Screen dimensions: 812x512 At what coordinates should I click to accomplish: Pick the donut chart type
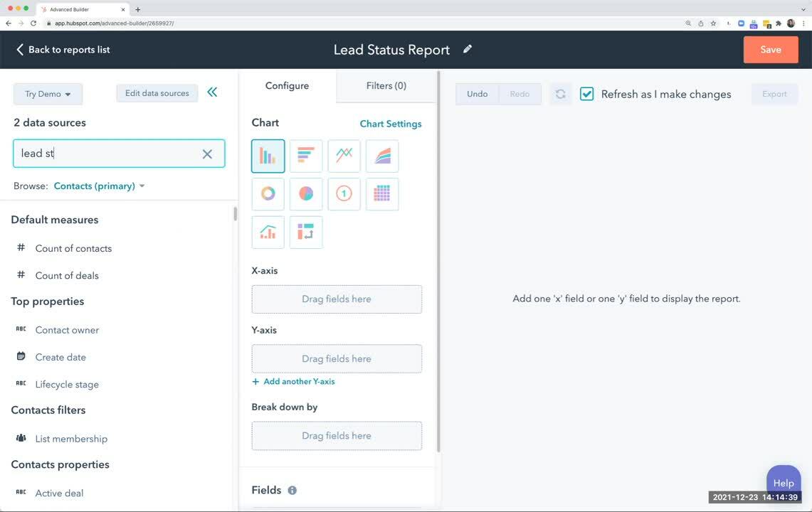(268, 194)
